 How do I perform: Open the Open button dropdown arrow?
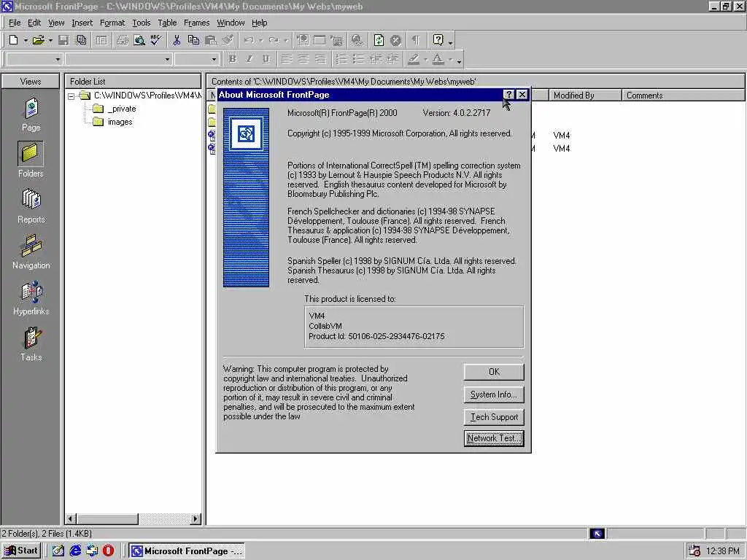tap(50, 41)
